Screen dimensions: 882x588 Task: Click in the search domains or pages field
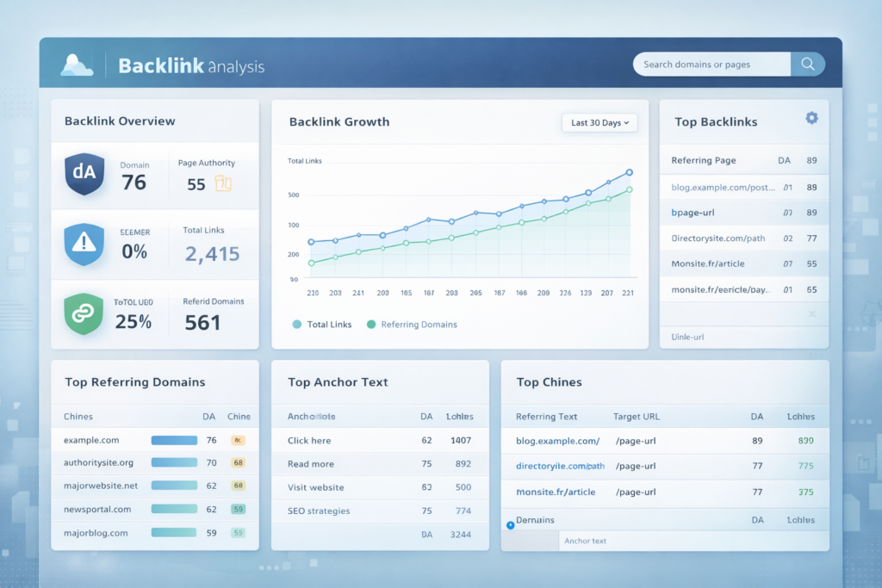click(711, 65)
